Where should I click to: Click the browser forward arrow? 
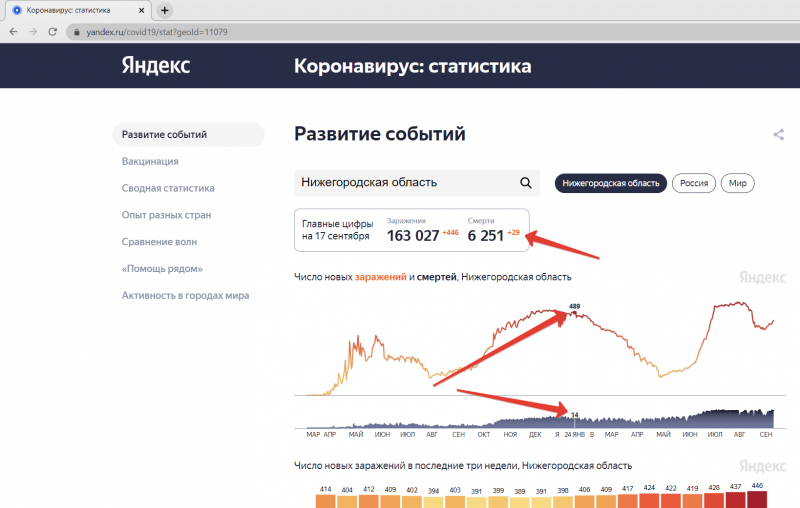[33, 32]
